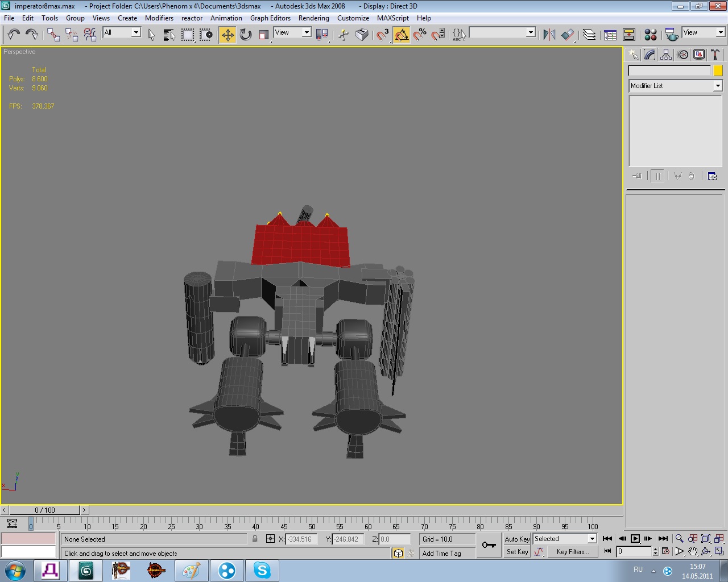Go to the animation start frame
The image size is (728, 582).
tap(607, 539)
